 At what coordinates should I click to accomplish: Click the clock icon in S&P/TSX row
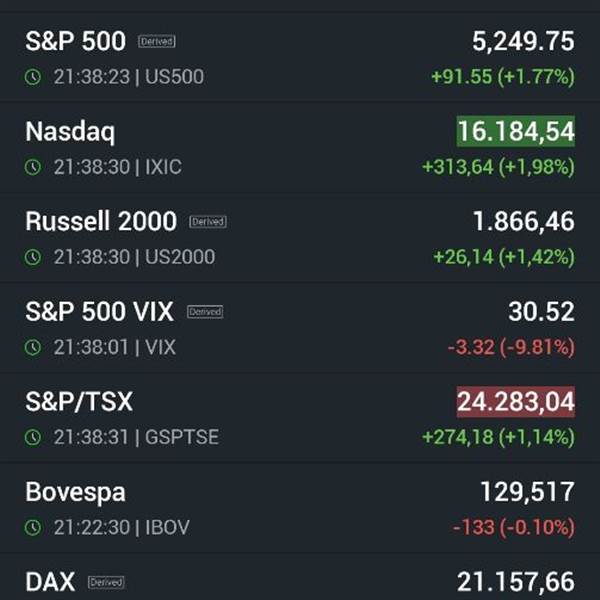33,437
